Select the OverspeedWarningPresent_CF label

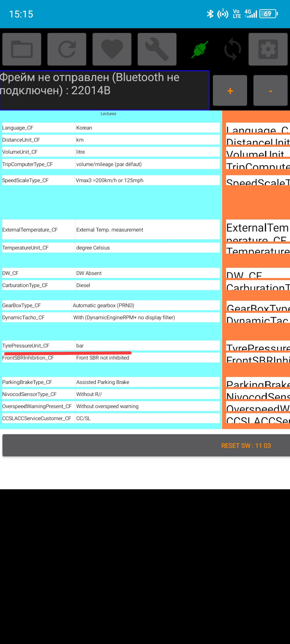[x=37, y=407]
